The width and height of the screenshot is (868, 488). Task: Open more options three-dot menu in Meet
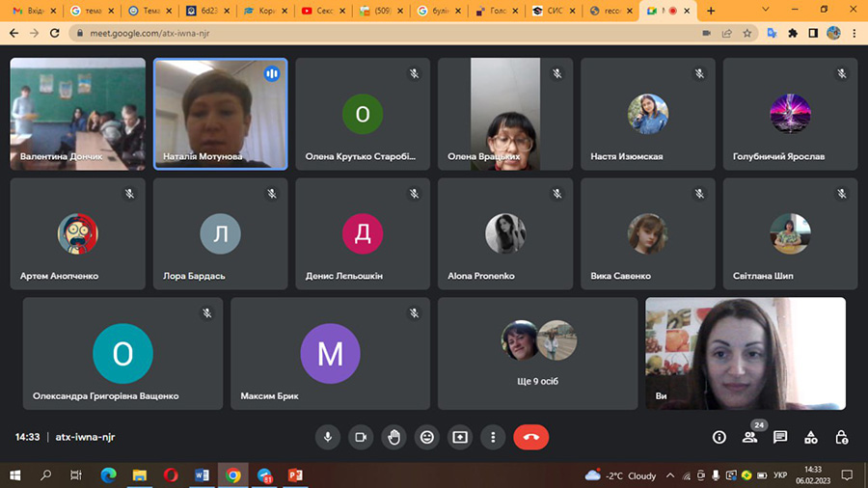(x=493, y=437)
